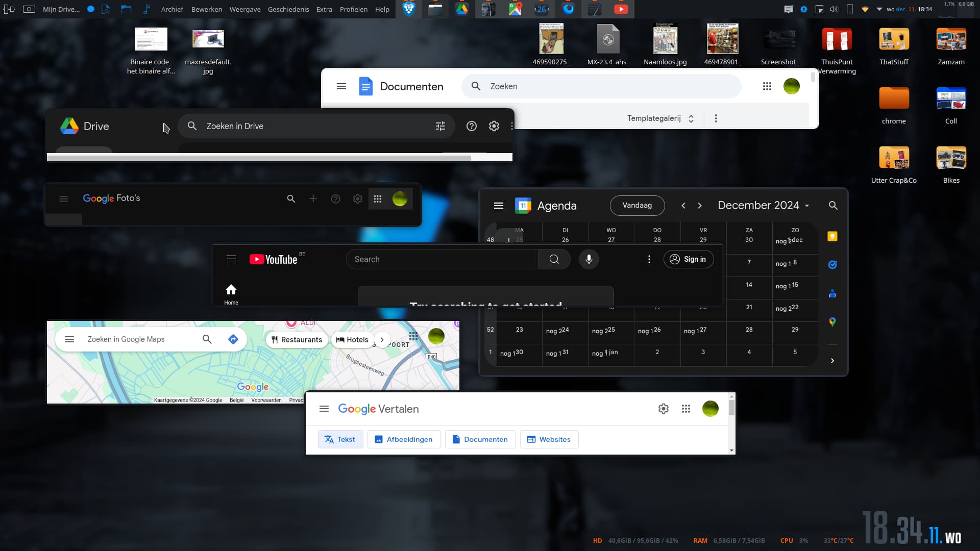
Task: Open Agenda main menu hamburger
Action: (x=499, y=206)
